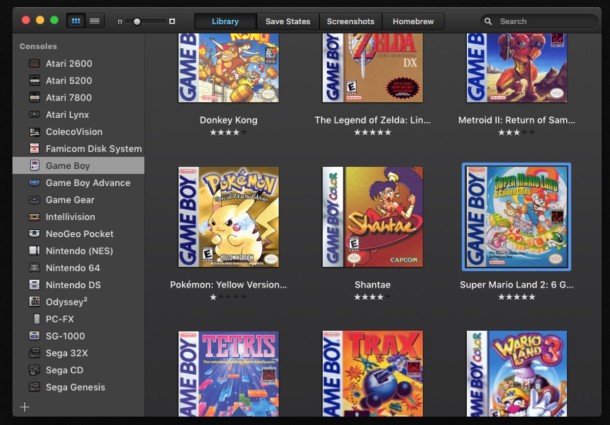
Task: Select the Sega 32X icon
Action: coord(34,353)
